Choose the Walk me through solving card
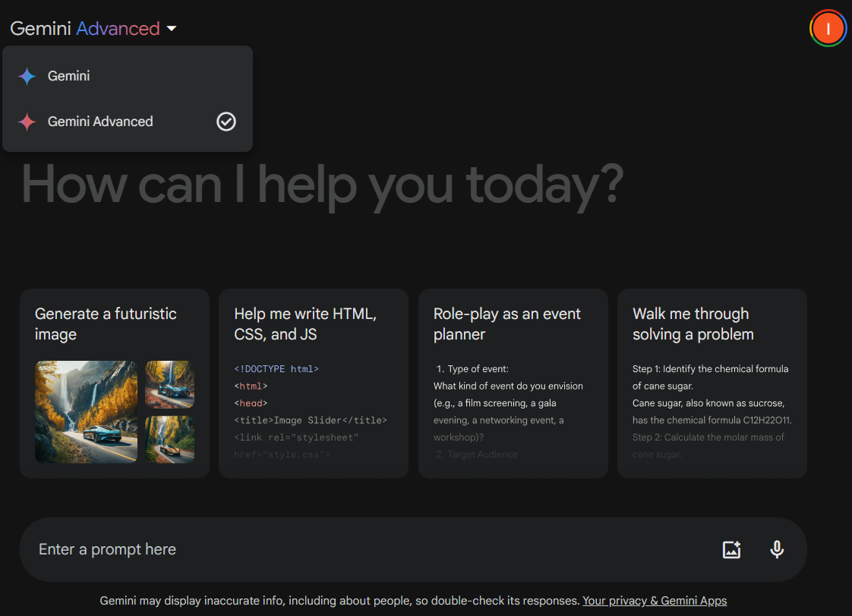Viewport: 852px width, 616px height. coord(712,384)
